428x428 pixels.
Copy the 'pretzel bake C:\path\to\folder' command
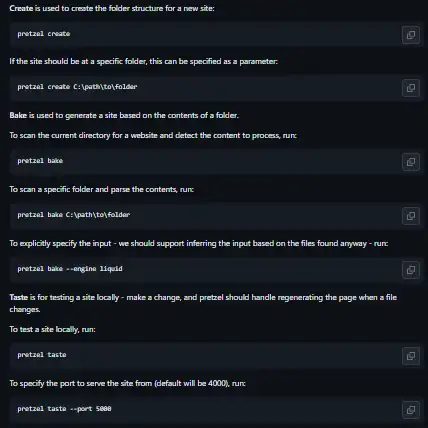coord(411,216)
